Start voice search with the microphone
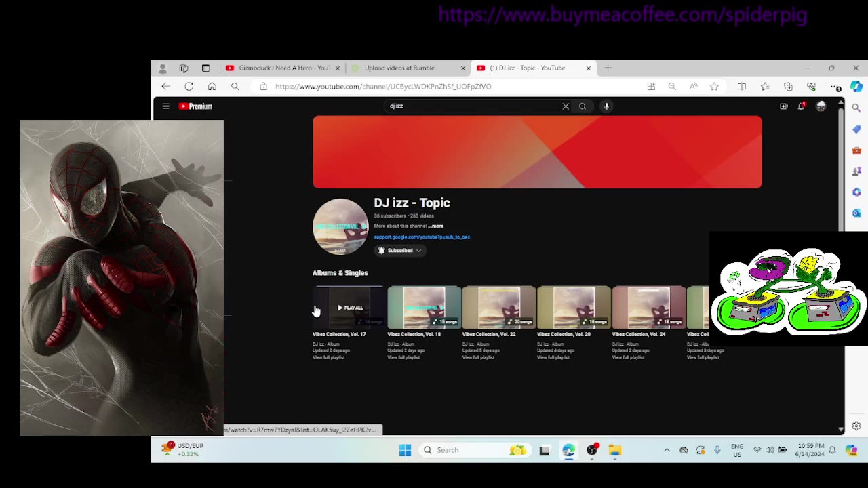 (x=606, y=106)
